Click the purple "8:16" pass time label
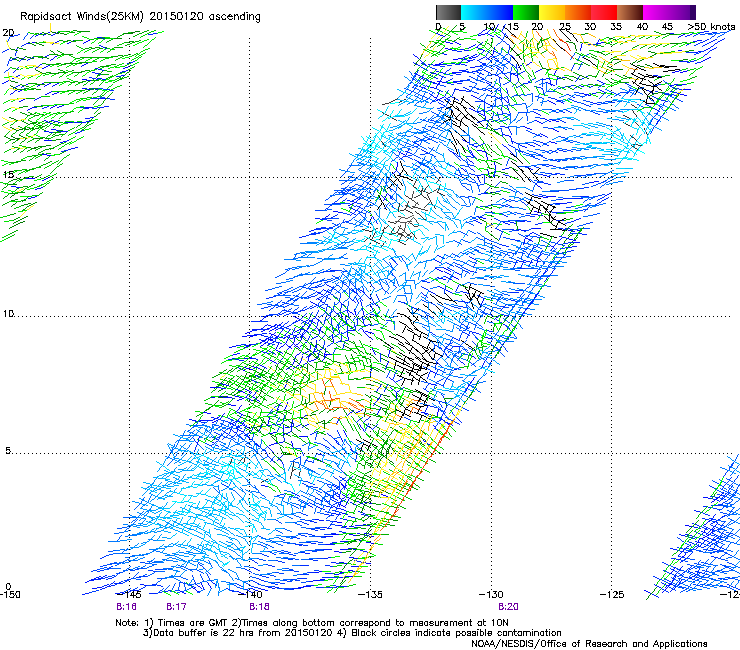 click(x=126, y=607)
